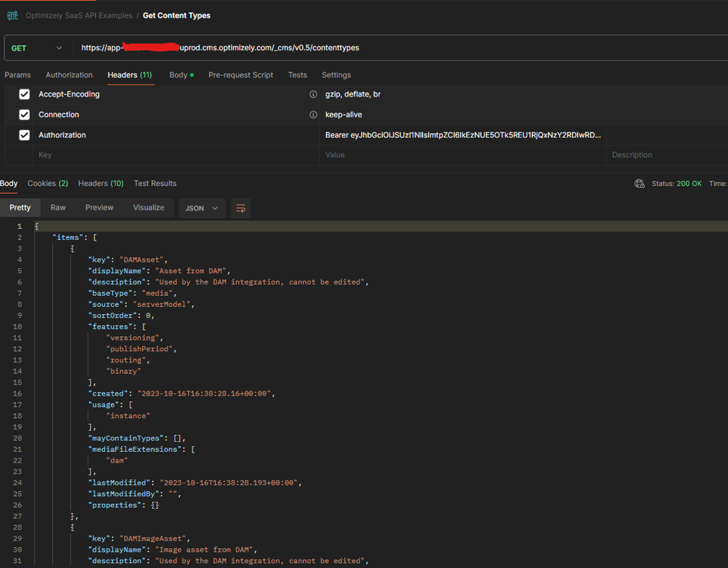The image size is (728, 568).
Task: Open the GET method dropdown
Action: click(x=37, y=48)
